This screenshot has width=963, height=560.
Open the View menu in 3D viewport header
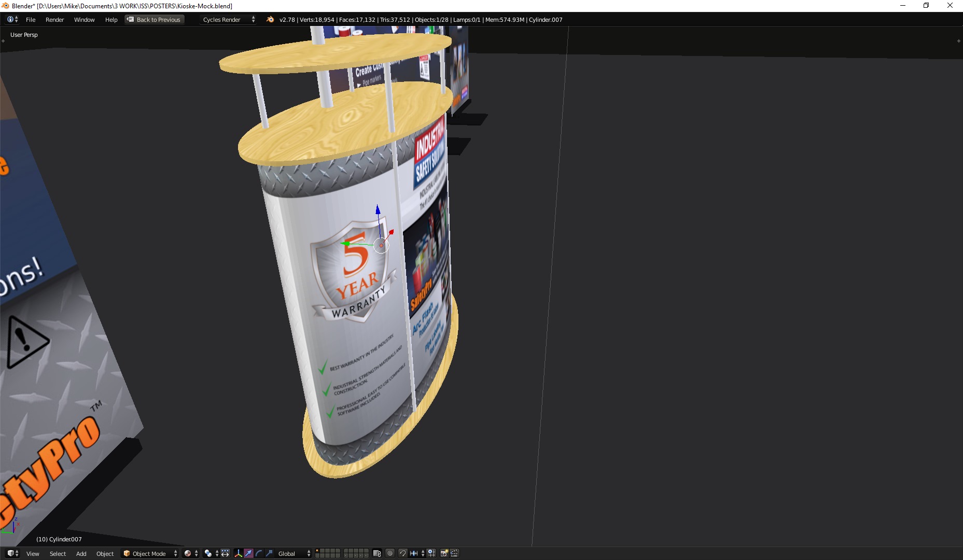[x=33, y=554]
